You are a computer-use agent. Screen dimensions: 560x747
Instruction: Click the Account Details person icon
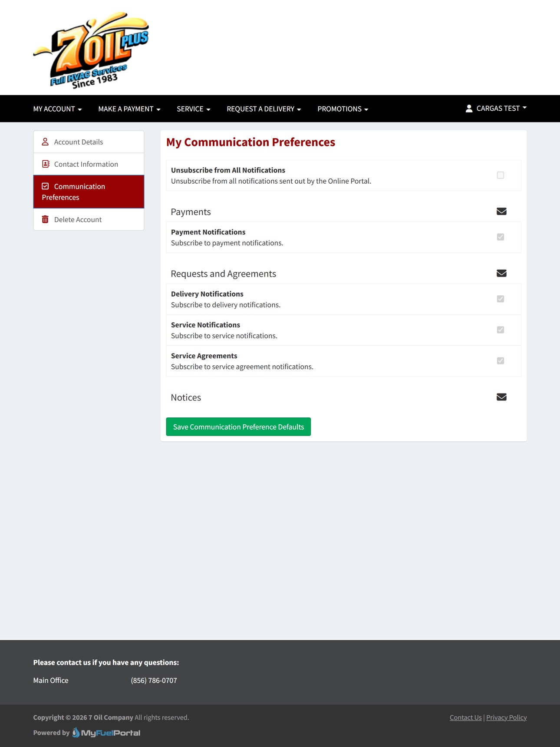point(45,142)
